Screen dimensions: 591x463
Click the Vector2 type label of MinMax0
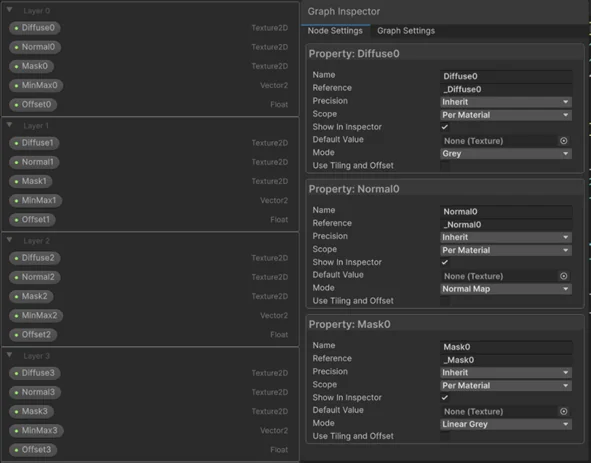274,85
